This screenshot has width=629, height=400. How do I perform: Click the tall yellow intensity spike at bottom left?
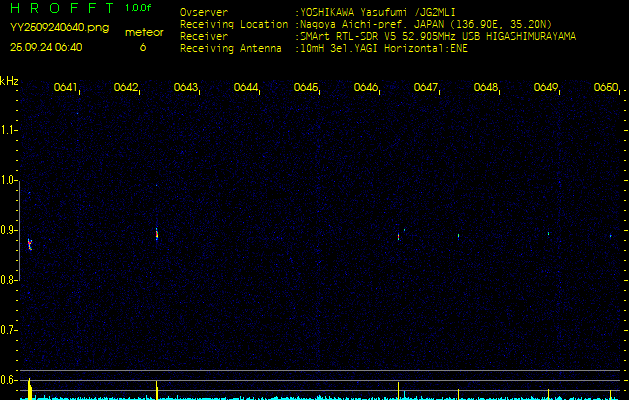pyautogui.click(x=30, y=389)
